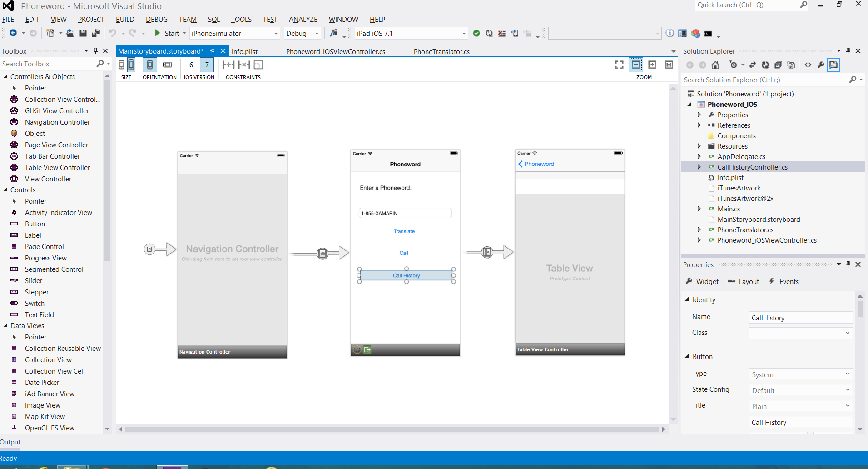Viewport: 868px width, 469px height.
Task: Switch the designer to iOS version 6
Action: (x=191, y=65)
